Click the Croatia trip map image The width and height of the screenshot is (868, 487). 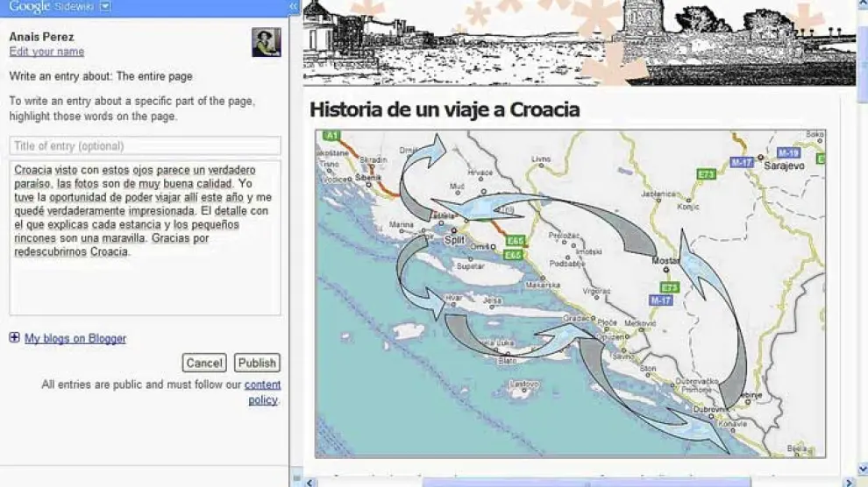570,293
